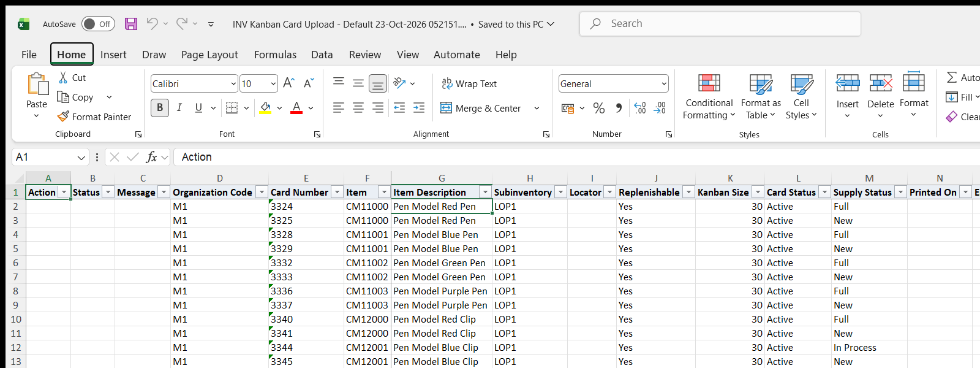Open the Number Format General dropdown
This screenshot has height=368, width=980.
pos(664,83)
